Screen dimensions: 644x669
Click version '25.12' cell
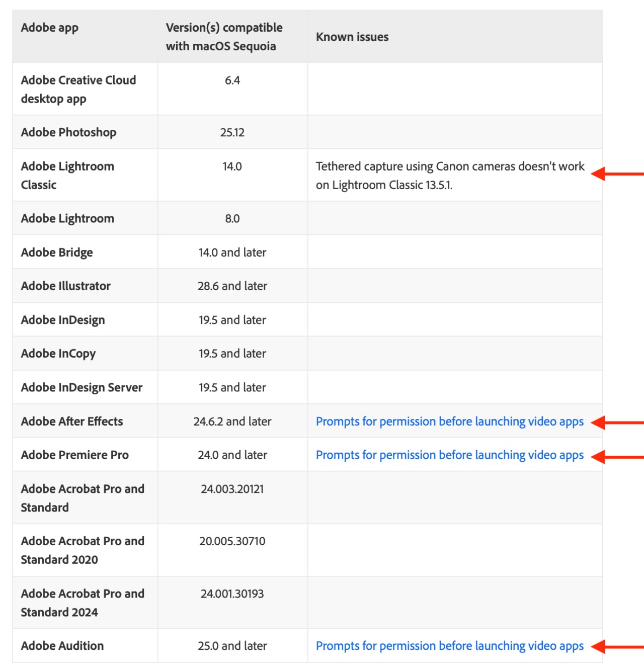pyautogui.click(x=232, y=133)
